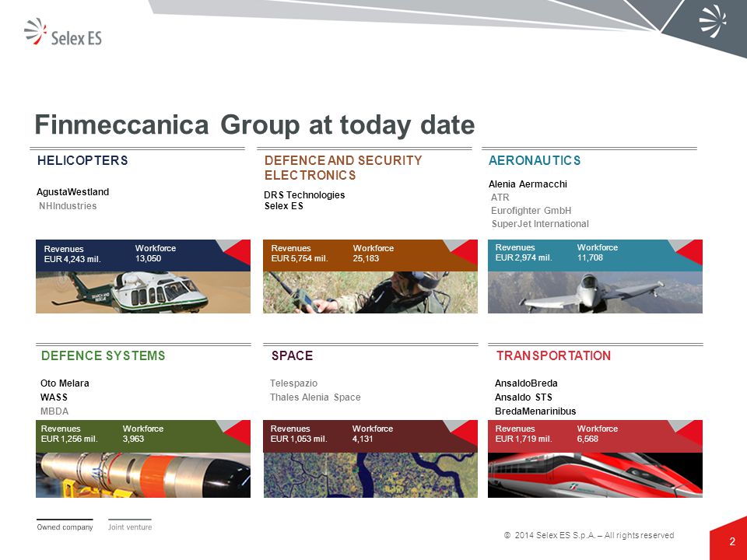Click the HELICOPTERS heading

click(x=82, y=160)
